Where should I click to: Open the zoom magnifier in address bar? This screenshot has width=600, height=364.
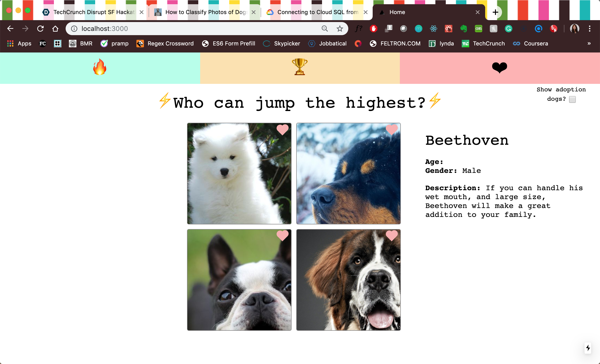325,29
